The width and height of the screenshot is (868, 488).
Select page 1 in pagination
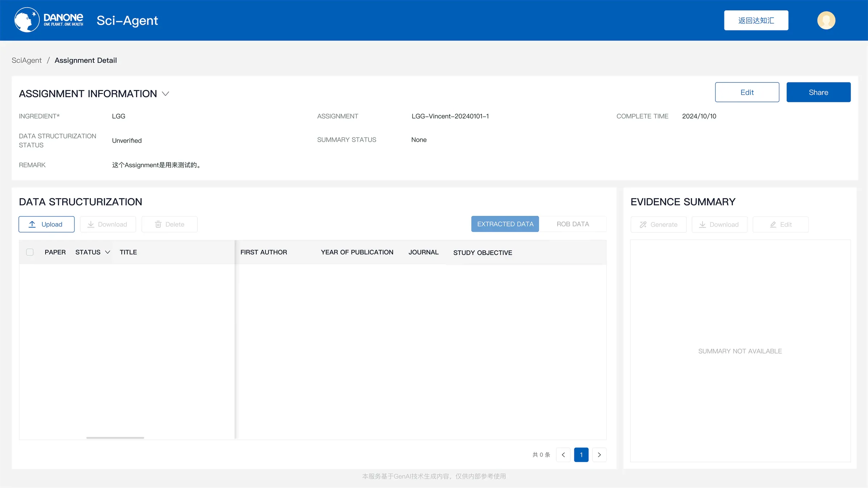point(581,454)
